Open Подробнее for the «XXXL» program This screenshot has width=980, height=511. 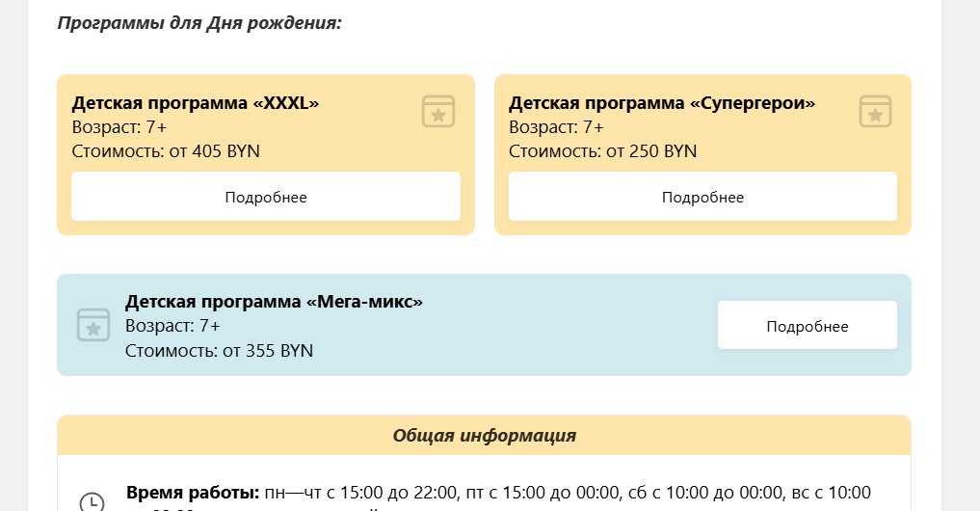click(x=266, y=197)
